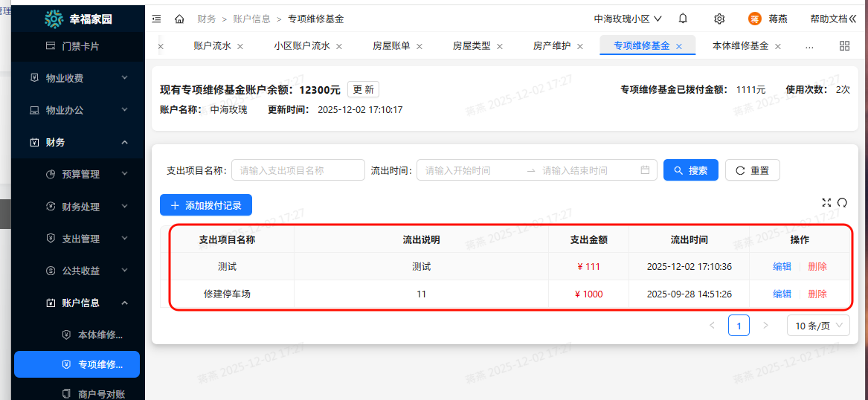The image size is (868, 400).
Task: Open more tabs ellipsis
Action: click(809, 47)
